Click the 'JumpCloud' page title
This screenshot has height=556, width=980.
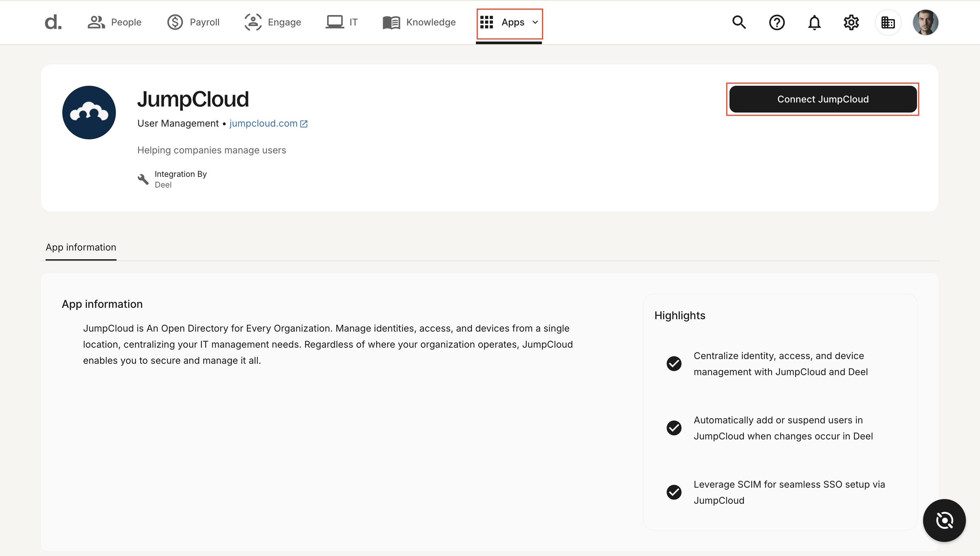point(193,99)
